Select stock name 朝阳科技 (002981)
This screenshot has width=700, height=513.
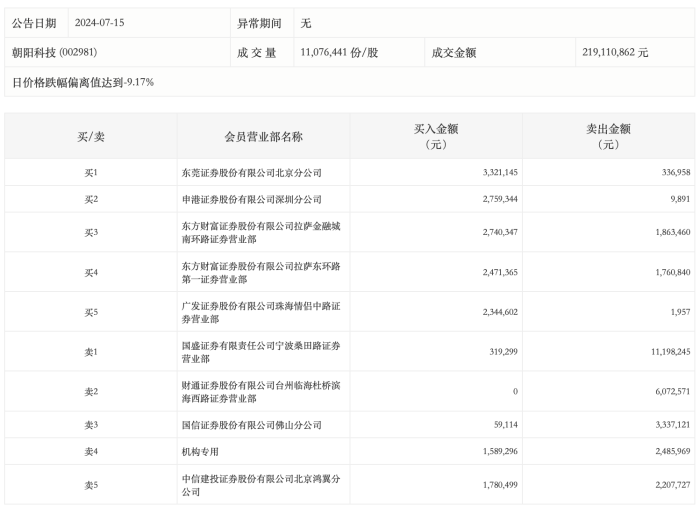[x=54, y=52]
